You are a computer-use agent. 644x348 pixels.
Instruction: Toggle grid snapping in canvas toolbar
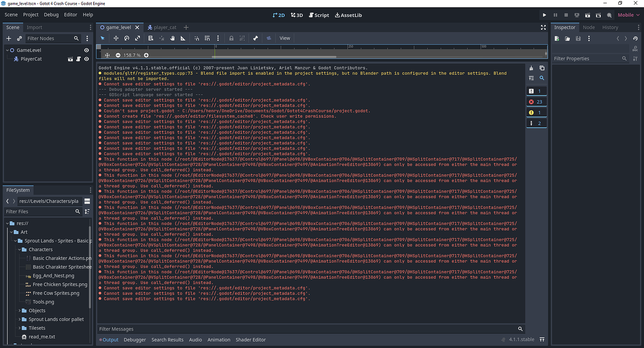coord(207,38)
